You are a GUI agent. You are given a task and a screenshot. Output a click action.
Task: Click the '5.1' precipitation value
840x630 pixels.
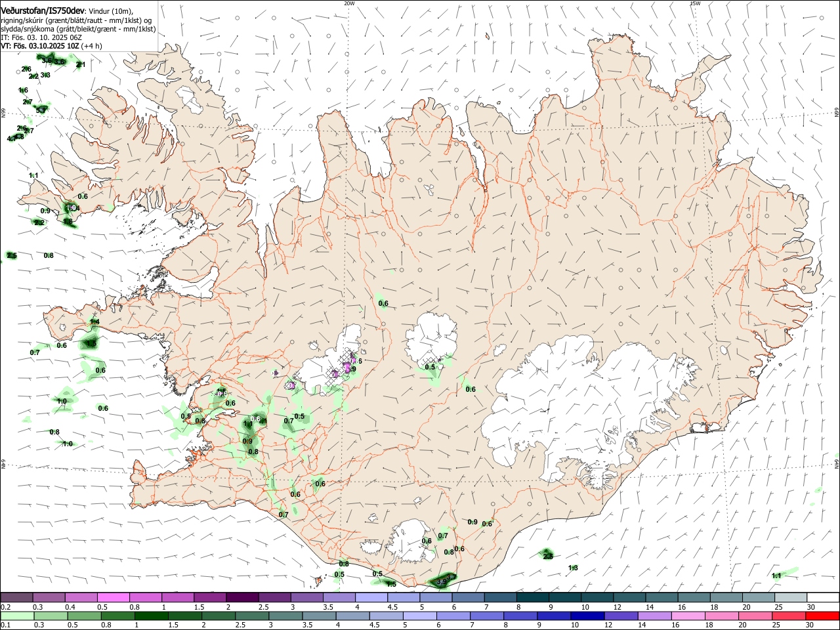pos(41,110)
